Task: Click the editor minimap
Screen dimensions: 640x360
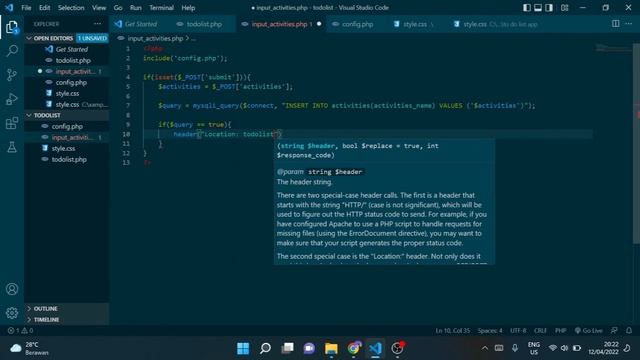Action: [612, 49]
